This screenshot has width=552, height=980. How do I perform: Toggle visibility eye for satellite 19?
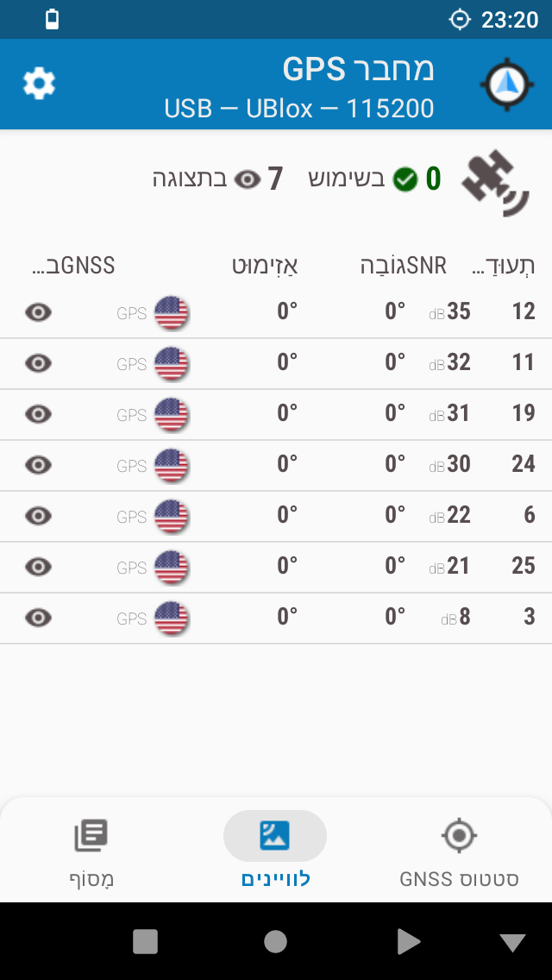coord(38,414)
